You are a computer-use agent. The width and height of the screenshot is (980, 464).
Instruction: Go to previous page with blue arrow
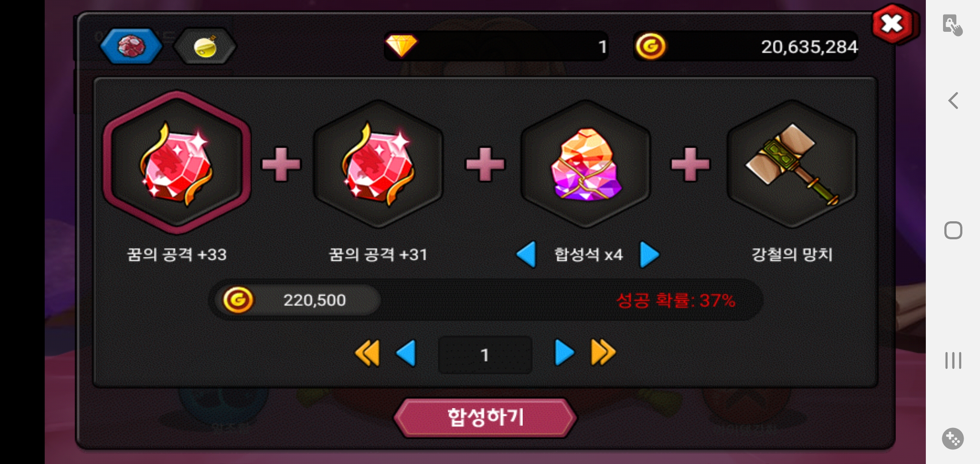[406, 353]
